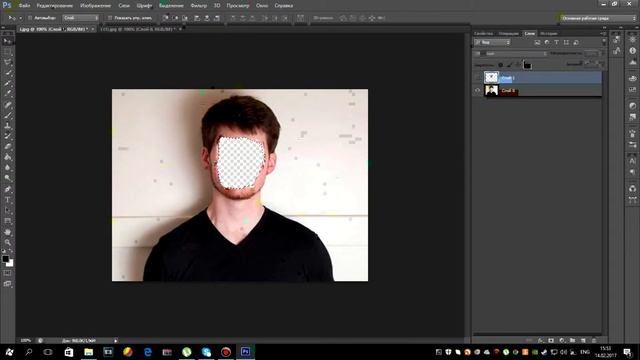Open the Редактирование menu
640x360 pixels.
click(x=55, y=6)
